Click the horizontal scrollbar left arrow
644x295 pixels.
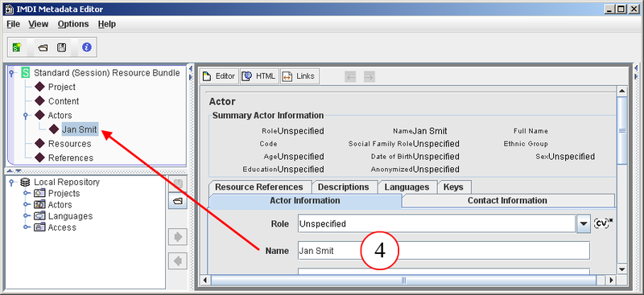(x=206, y=281)
